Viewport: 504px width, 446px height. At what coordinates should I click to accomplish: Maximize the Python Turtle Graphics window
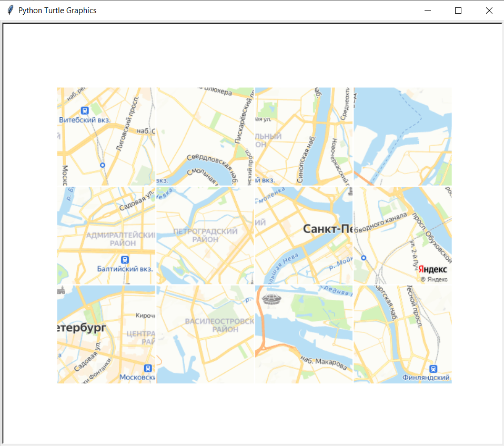click(x=458, y=11)
